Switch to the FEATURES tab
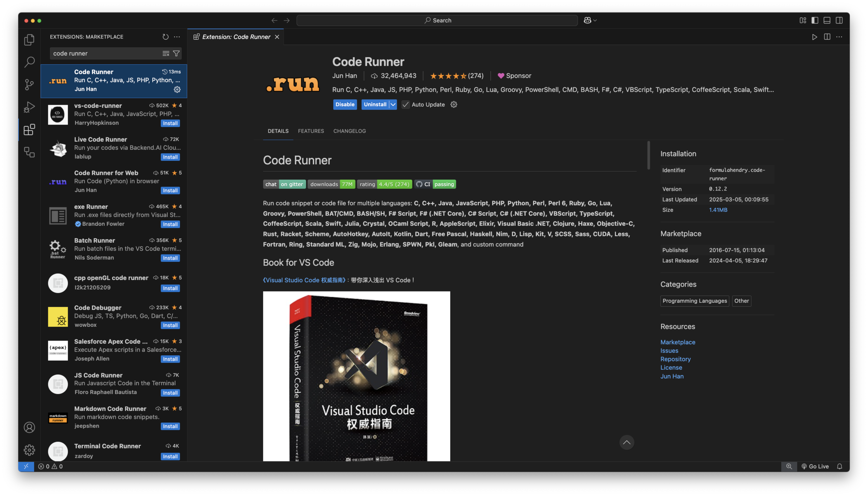Viewport: 868px width, 496px height. click(x=311, y=131)
